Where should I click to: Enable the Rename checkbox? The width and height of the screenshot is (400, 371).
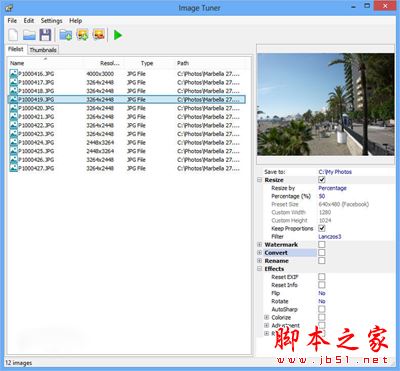pyautogui.click(x=322, y=261)
